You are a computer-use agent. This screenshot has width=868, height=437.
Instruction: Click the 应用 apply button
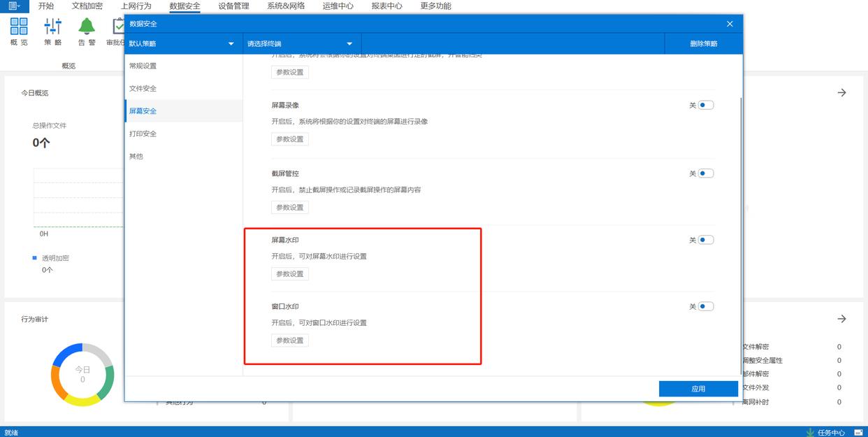tap(698, 389)
